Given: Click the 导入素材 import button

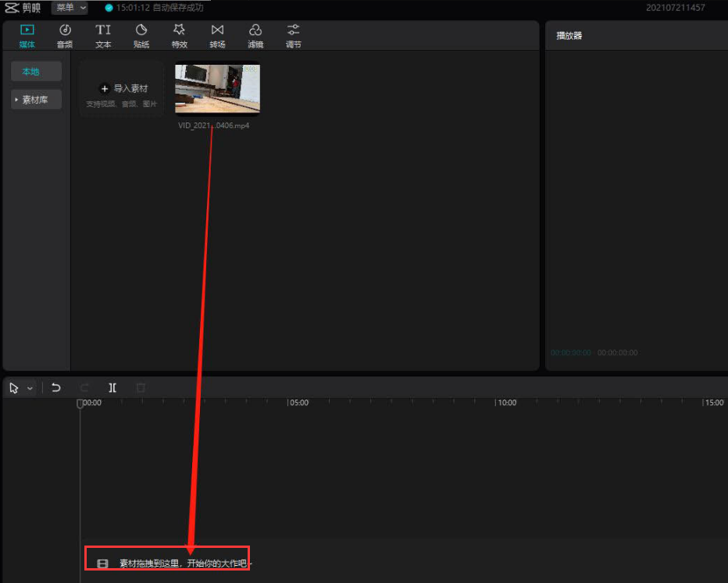Looking at the screenshot, I should pyautogui.click(x=122, y=89).
